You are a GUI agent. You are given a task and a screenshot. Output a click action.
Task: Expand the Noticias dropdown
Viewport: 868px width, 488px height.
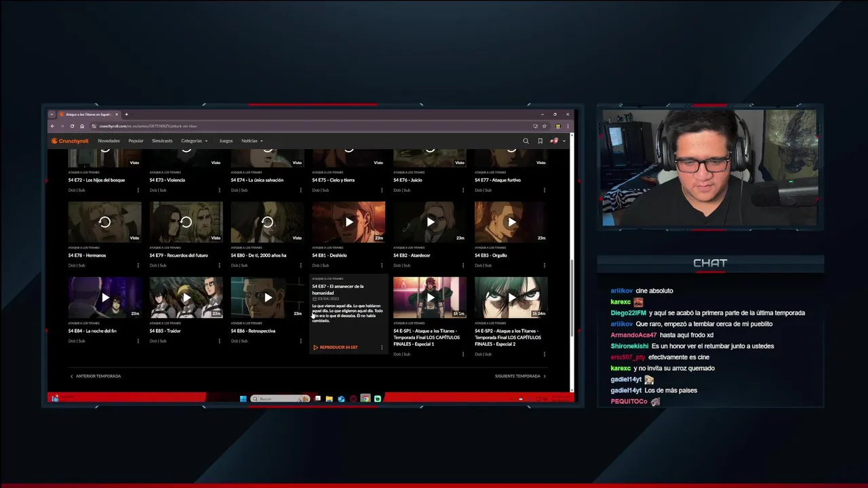click(252, 141)
